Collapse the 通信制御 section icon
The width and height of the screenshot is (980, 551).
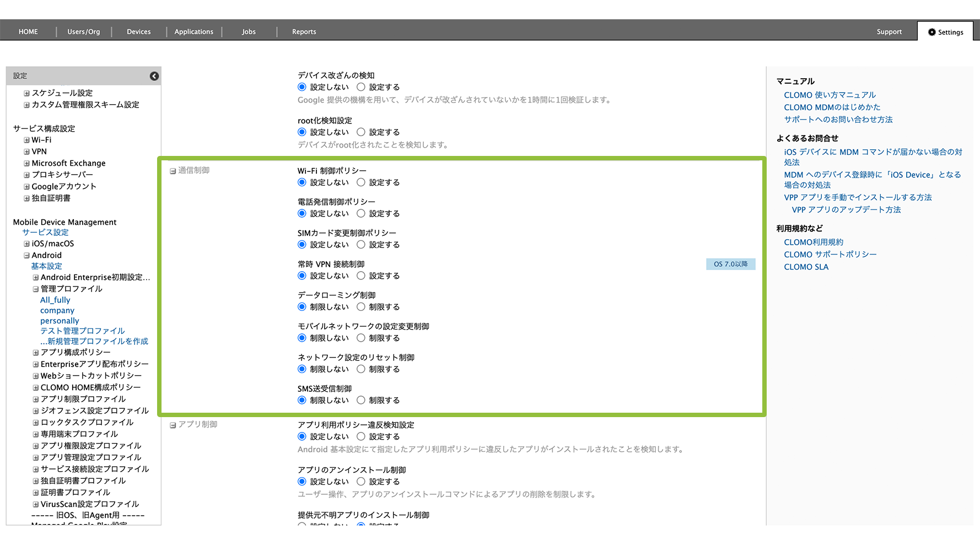coord(173,171)
